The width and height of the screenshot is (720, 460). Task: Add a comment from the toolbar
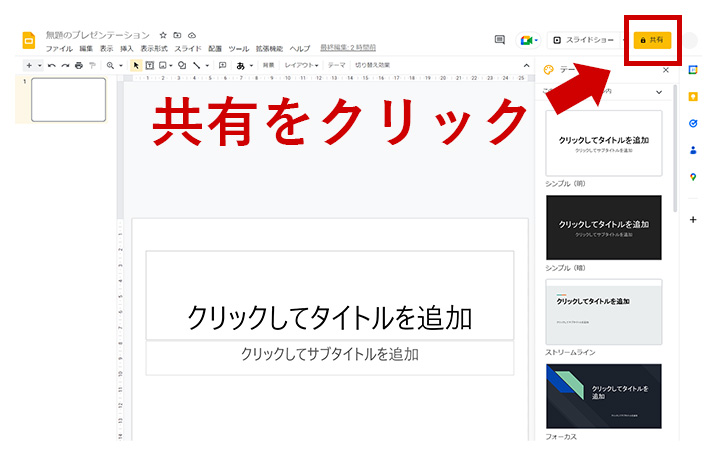point(223,66)
